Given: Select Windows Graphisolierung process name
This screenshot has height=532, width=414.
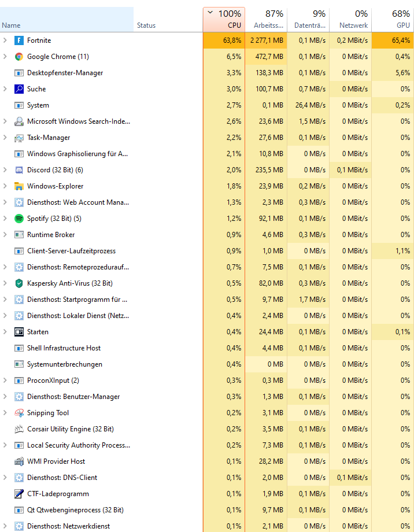Looking at the screenshot, I should 77,154.
